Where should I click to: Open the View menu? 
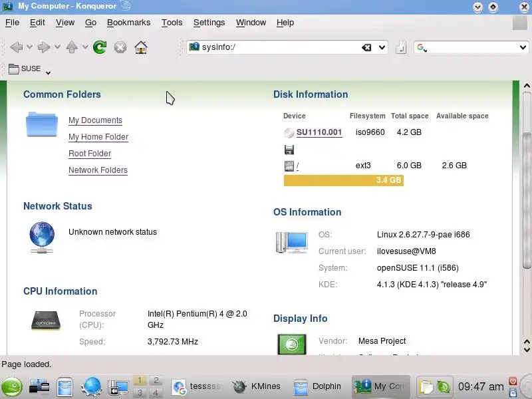65,23
